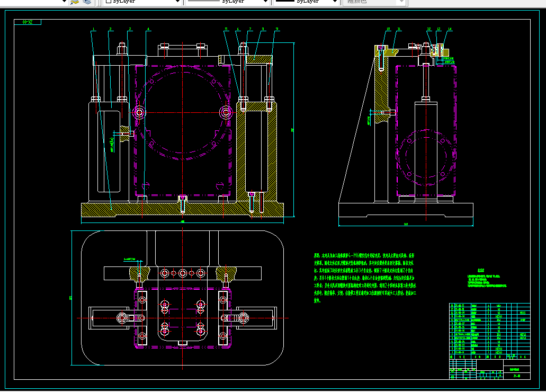The height and width of the screenshot is (392, 546).
Task: Select part balloon number 6
Action: tap(238, 29)
